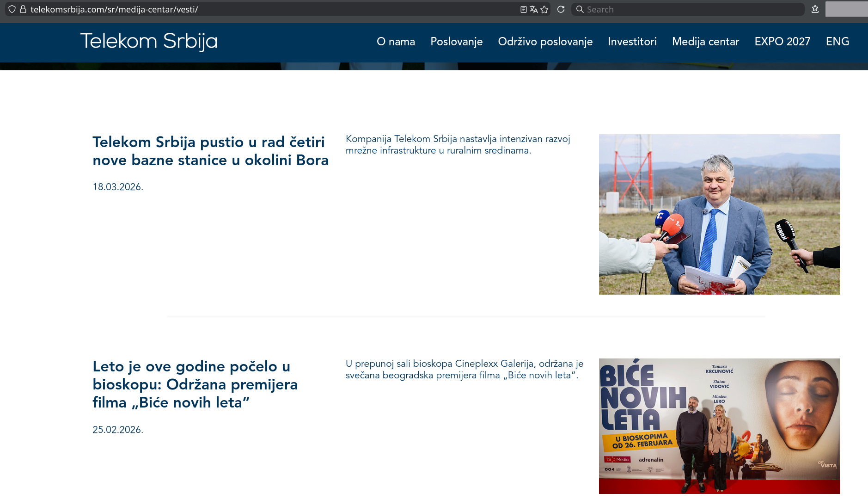This screenshot has width=868, height=500.
Task: Open article about četiri nove bazne stanice
Action: click(x=211, y=151)
